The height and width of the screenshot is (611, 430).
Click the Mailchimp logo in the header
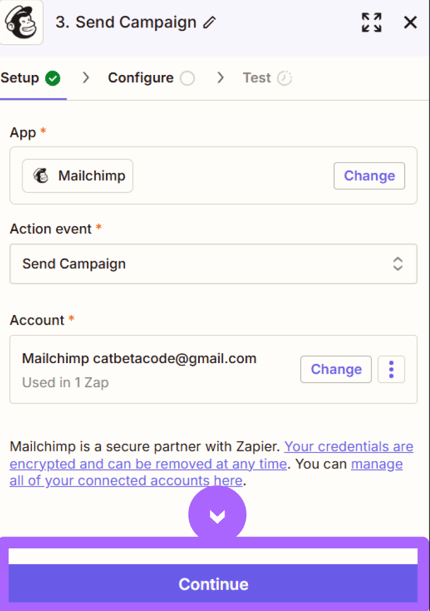tap(21, 22)
